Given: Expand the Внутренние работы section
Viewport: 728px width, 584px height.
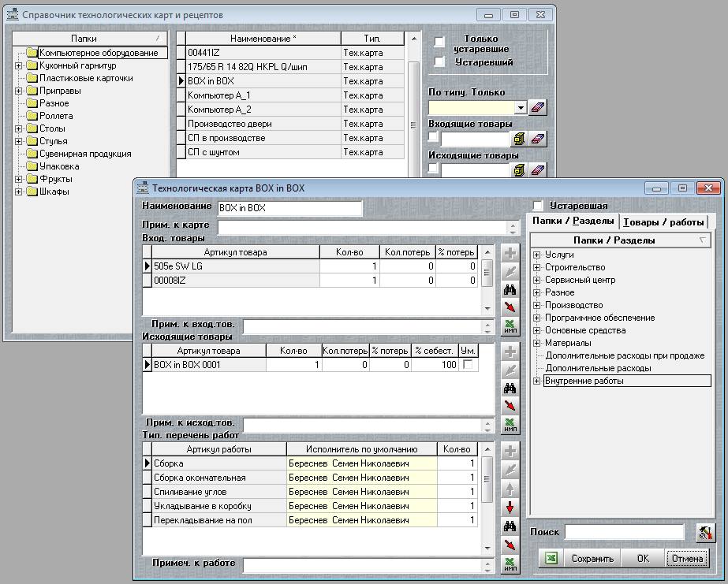Looking at the screenshot, I should tap(536, 381).
